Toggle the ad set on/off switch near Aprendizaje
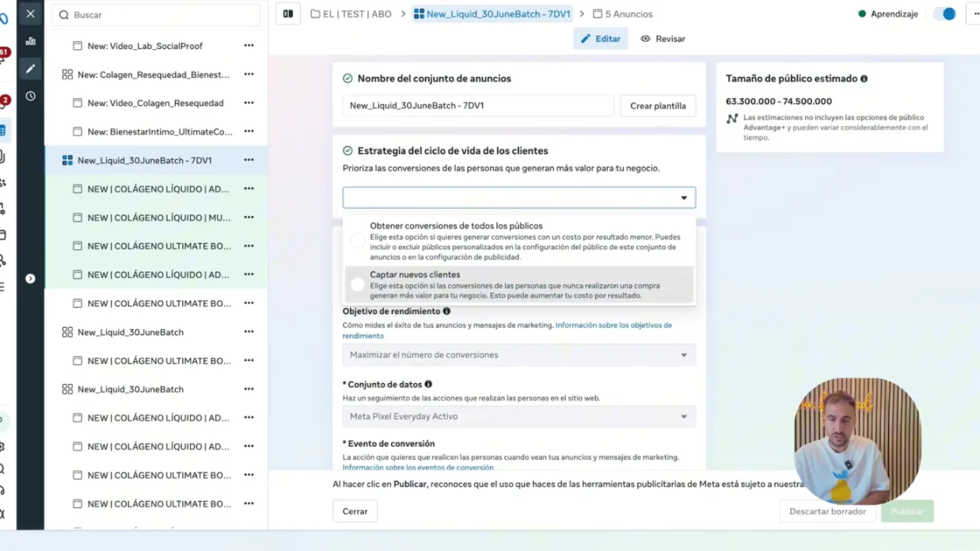 pos(944,13)
